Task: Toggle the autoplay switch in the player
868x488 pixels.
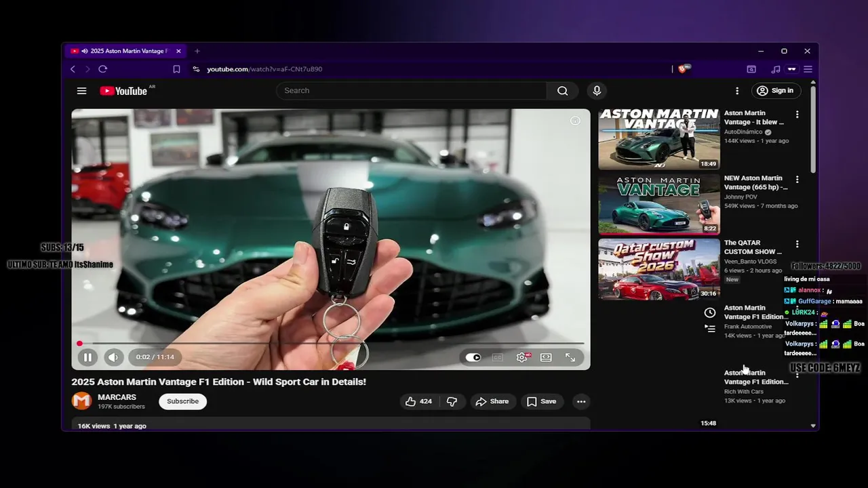Action: pyautogui.click(x=473, y=357)
